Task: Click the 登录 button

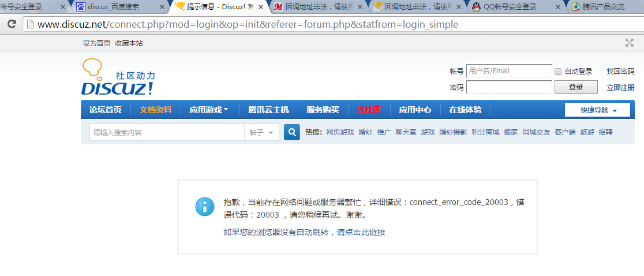Action: tap(576, 87)
